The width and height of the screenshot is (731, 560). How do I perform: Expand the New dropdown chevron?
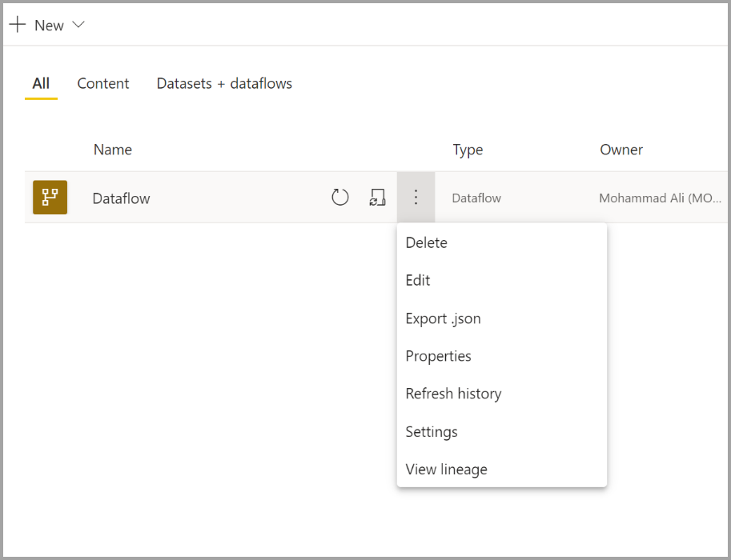click(x=78, y=24)
